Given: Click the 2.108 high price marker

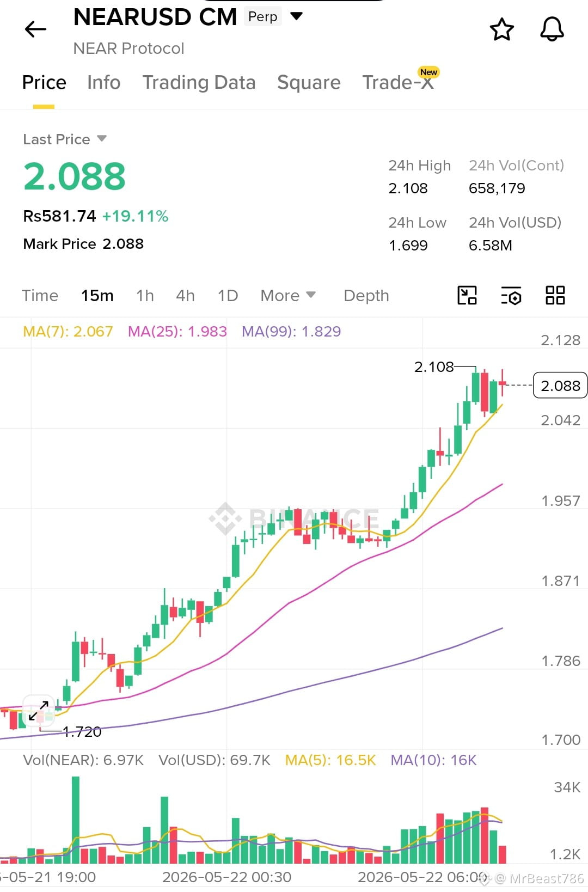Looking at the screenshot, I should 434,367.
